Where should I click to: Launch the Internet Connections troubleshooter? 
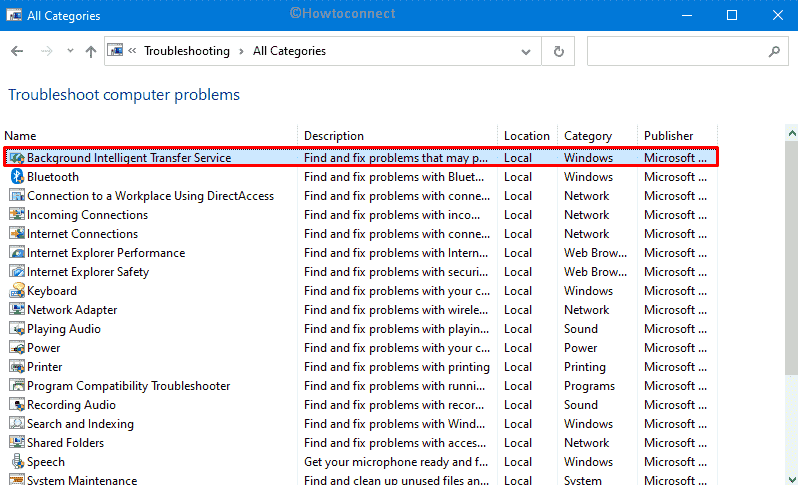click(82, 234)
